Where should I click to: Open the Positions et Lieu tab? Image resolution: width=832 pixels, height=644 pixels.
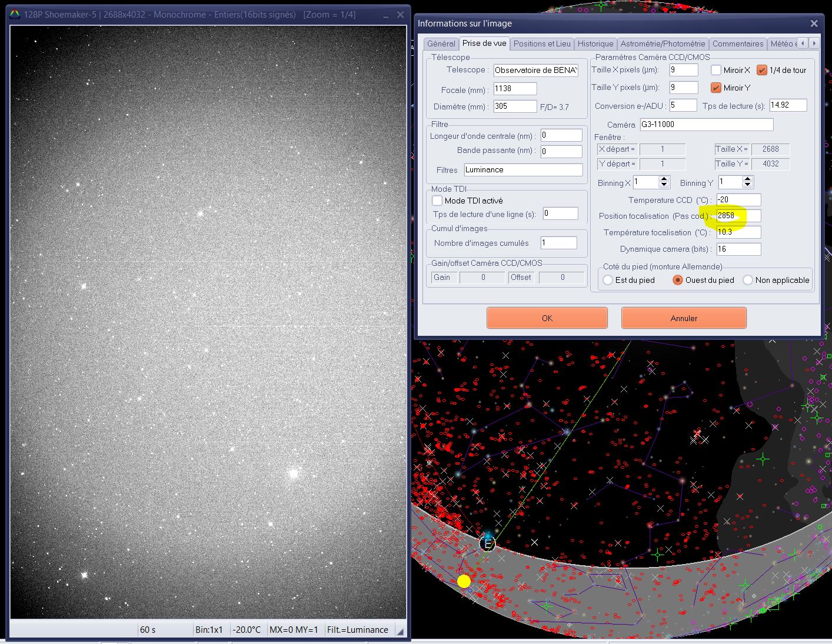[542, 44]
